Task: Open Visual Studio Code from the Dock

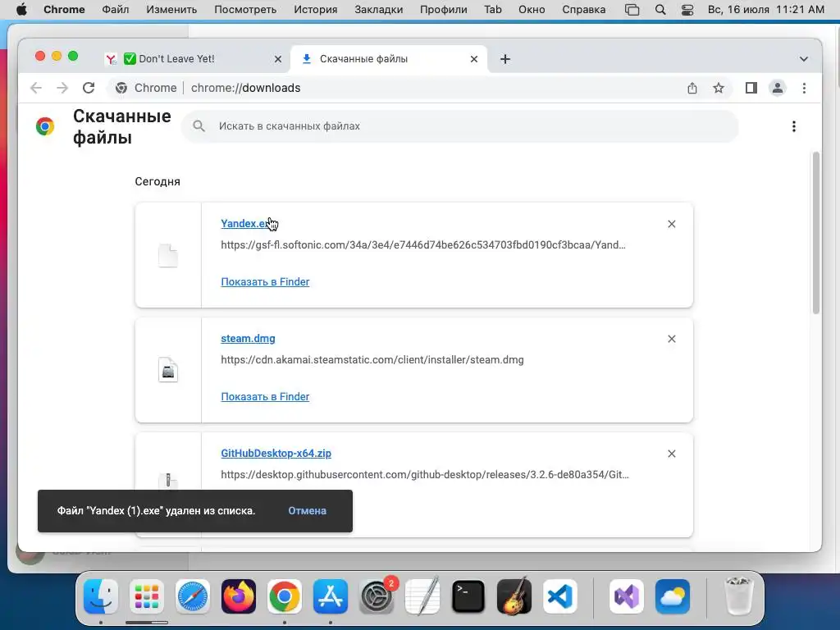Action: click(560, 596)
